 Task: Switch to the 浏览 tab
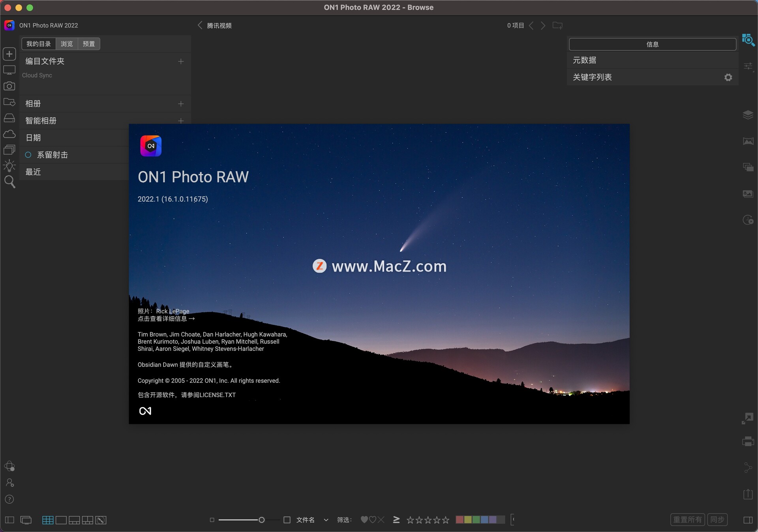coord(67,44)
